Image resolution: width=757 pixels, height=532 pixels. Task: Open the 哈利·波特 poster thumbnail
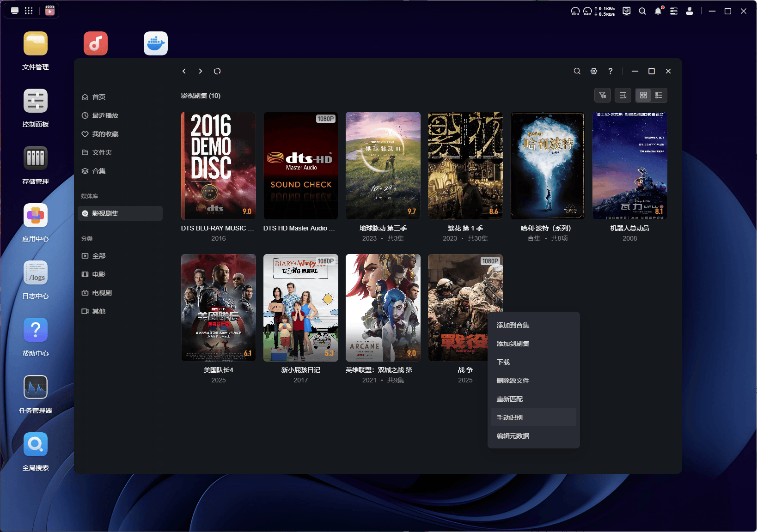pyautogui.click(x=547, y=165)
